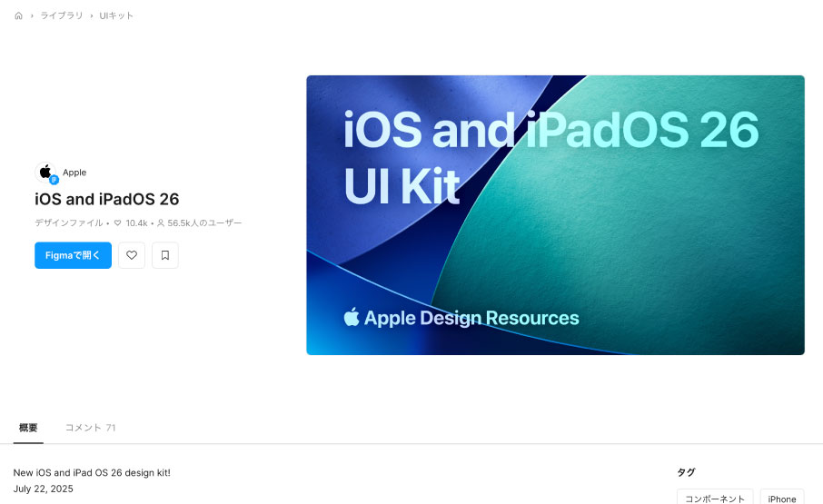Click the 10.4k likes count

pyautogui.click(x=131, y=222)
